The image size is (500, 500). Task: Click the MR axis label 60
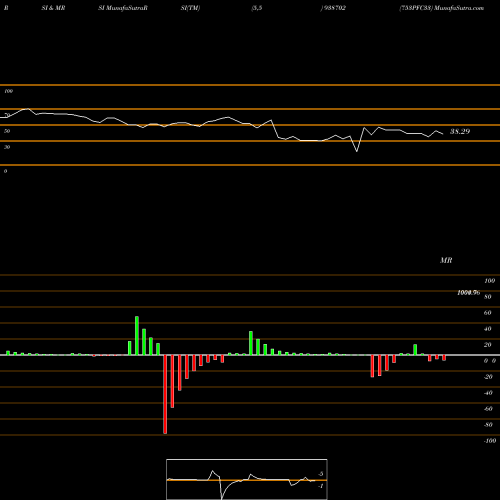pyautogui.click(x=488, y=313)
